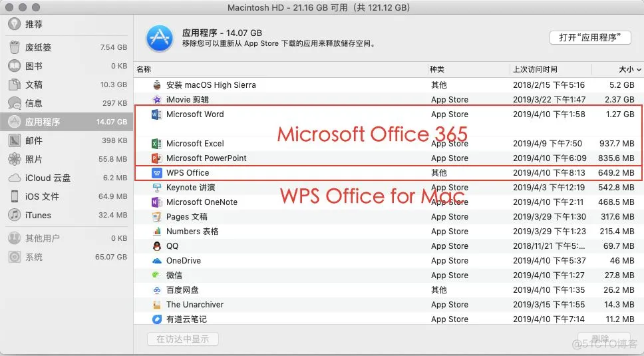Click the Microsoft PowerPoint app icon

tap(156, 158)
